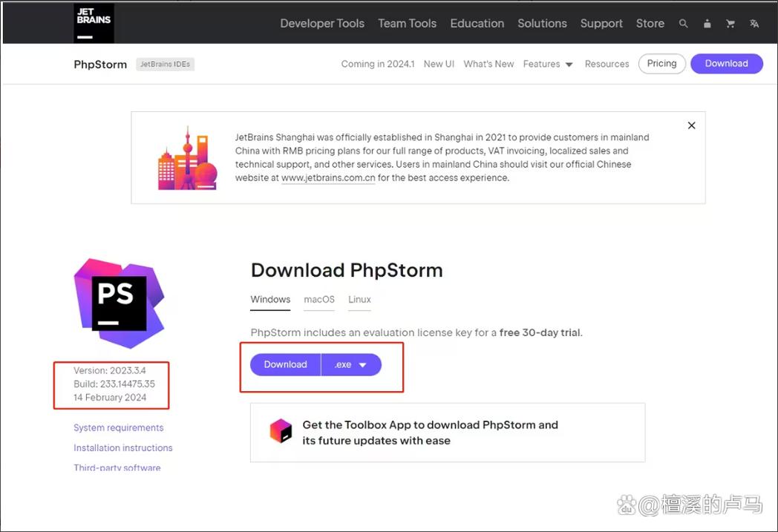Image resolution: width=778 pixels, height=532 pixels.
Task: Visit www.jetbrains.com.cn link
Action: (x=328, y=177)
